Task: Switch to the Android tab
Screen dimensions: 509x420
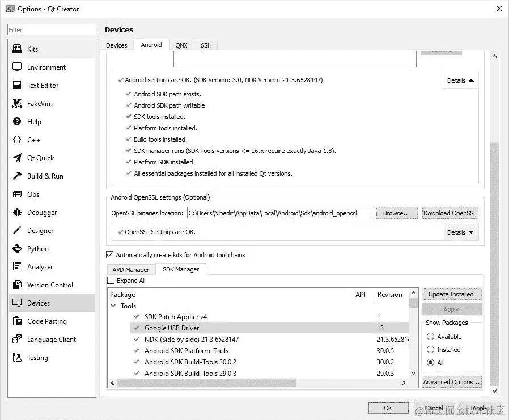Action: 151,45
